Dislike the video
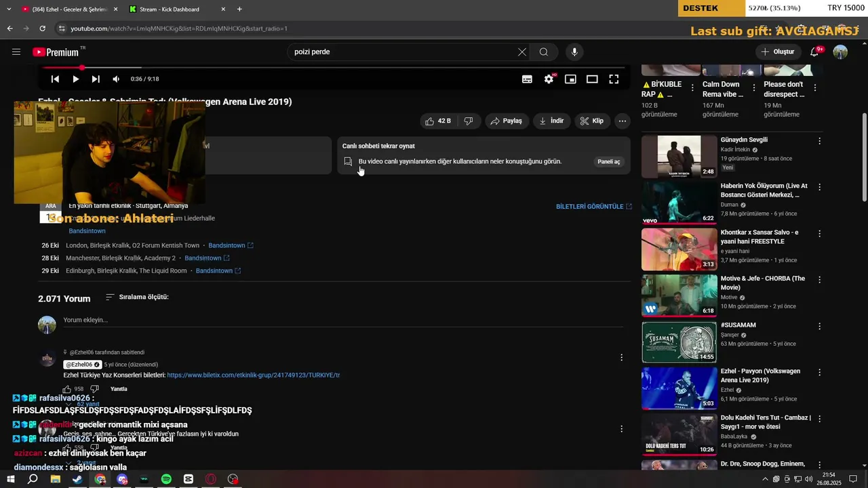Viewport: 868px width, 488px height. click(x=469, y=121)
